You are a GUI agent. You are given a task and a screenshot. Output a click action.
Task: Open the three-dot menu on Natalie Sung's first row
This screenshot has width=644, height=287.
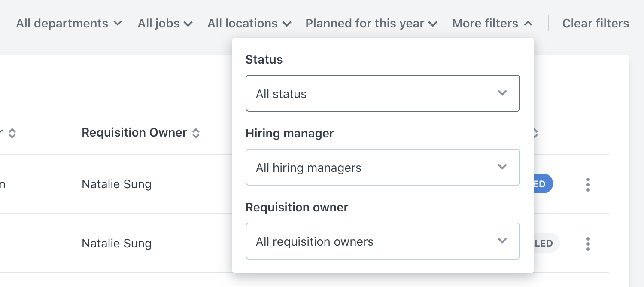[588, 184]
